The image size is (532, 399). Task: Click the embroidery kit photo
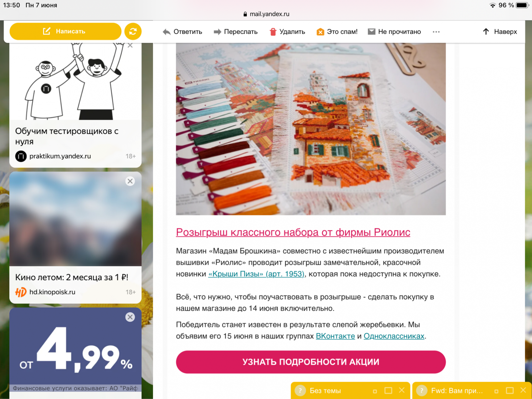click(x=311, y=129)
